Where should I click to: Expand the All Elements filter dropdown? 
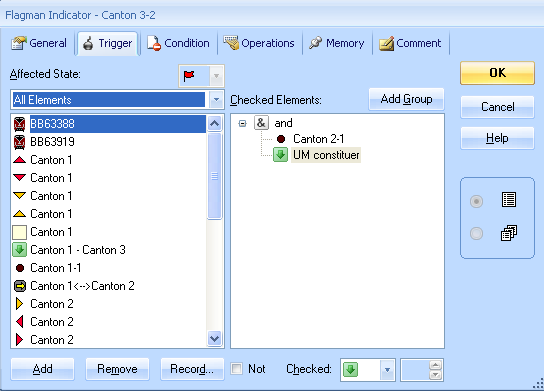coord(216,100)
